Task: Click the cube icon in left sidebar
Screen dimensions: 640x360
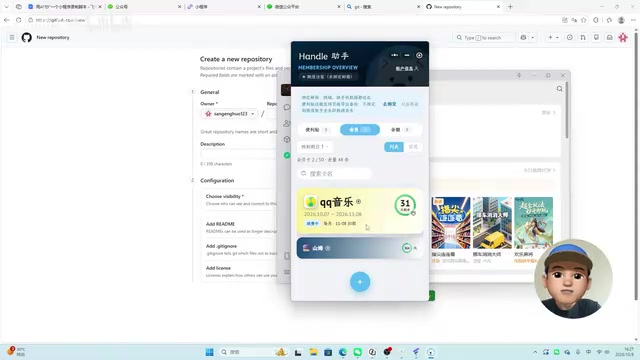Action: pyautogui.click(x=287, y=139)
